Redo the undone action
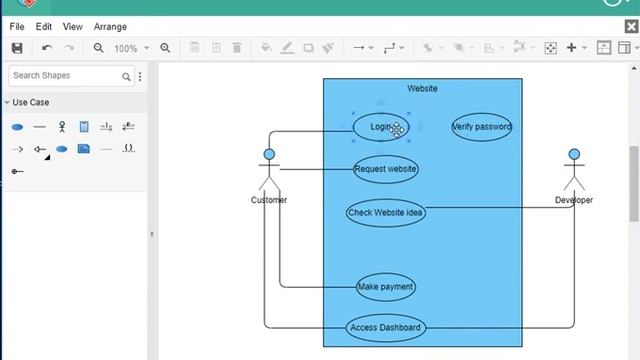640x360 pixels. tap(69, 48)
